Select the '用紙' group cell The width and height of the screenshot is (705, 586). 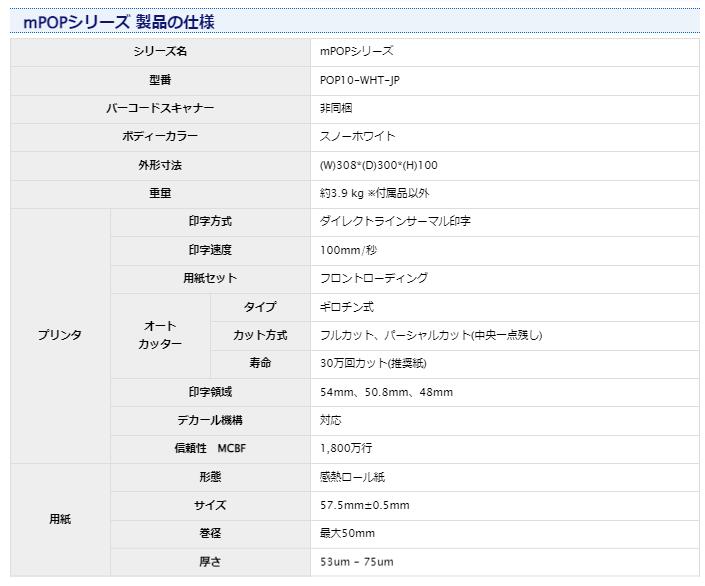[x=60, y=520]
